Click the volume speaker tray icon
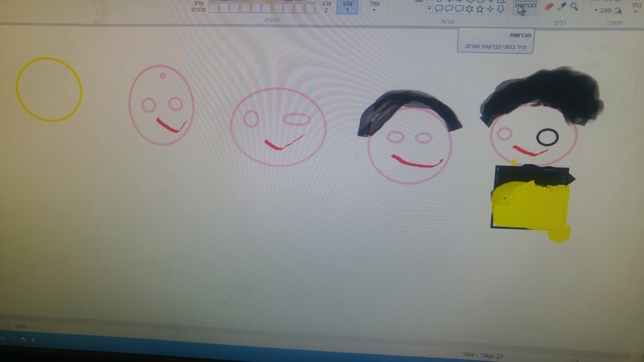 [33, 340]
